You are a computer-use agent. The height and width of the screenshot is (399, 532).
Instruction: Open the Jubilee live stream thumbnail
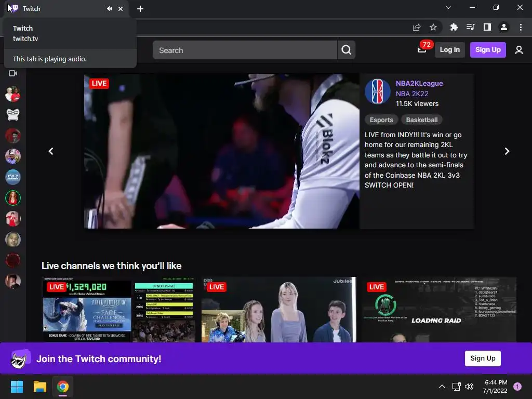(x=279, y=310)
